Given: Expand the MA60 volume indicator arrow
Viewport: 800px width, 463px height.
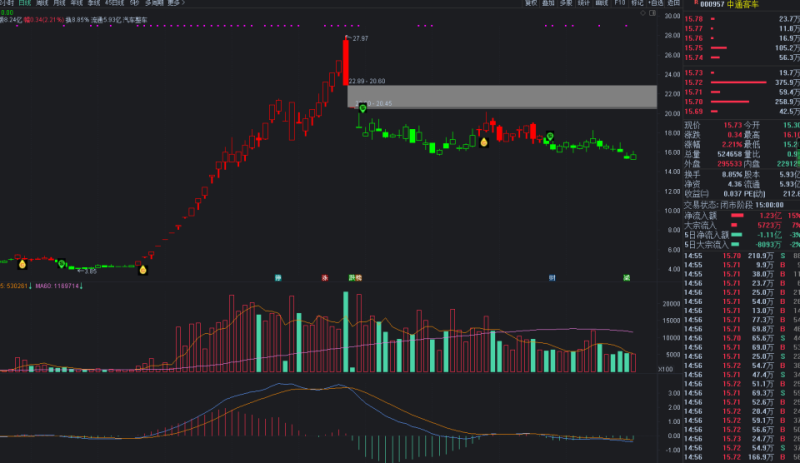Looking at the screenshot, I should pyautogui.click(x=82, y=286).
